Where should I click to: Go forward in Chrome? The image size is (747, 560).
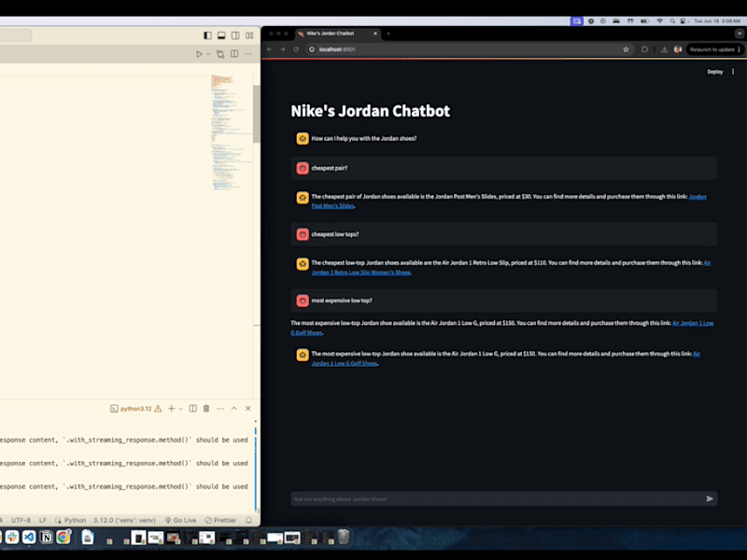tap(283, 49)
